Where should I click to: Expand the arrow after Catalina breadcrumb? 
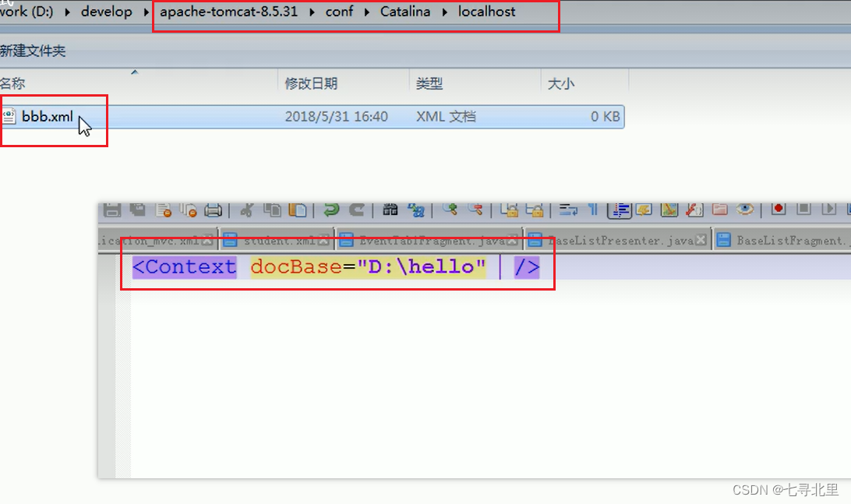[x=444, y=12]
